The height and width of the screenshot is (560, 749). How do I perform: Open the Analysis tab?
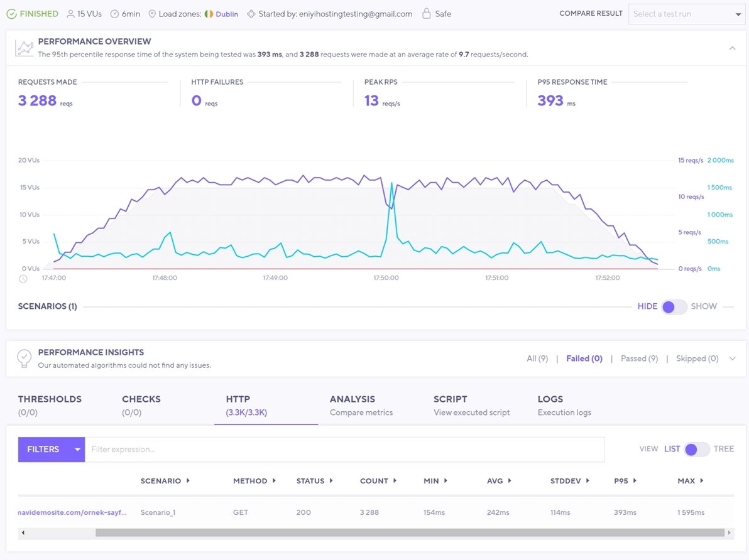coord(361,406)
